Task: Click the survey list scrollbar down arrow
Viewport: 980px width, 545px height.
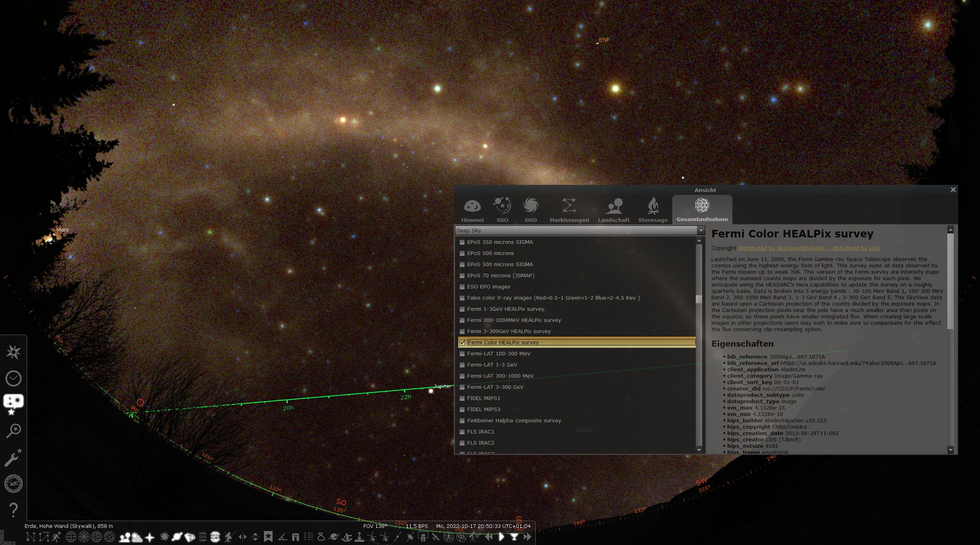Action: tap(699, 451)
